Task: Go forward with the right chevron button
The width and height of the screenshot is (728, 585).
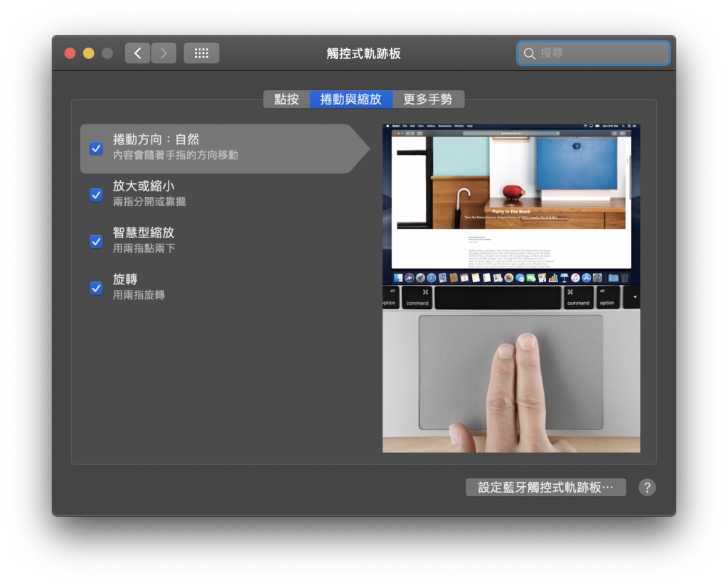Action: (x=164, y=53)
